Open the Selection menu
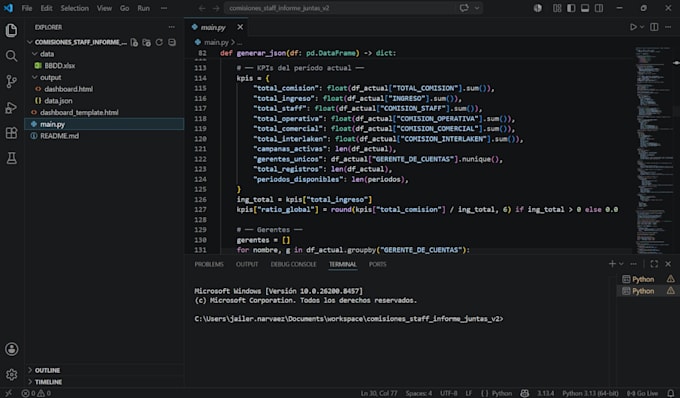 point(75,8)
